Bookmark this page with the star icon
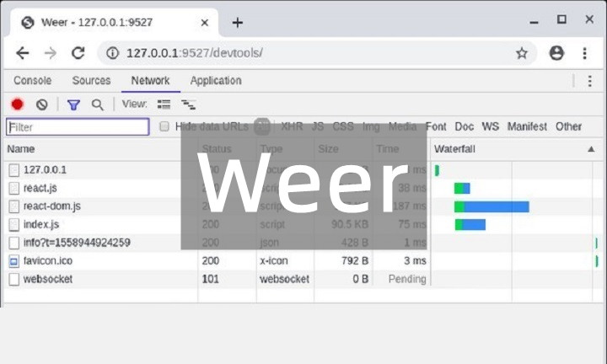The image size is (607, 364). [522, 53]
